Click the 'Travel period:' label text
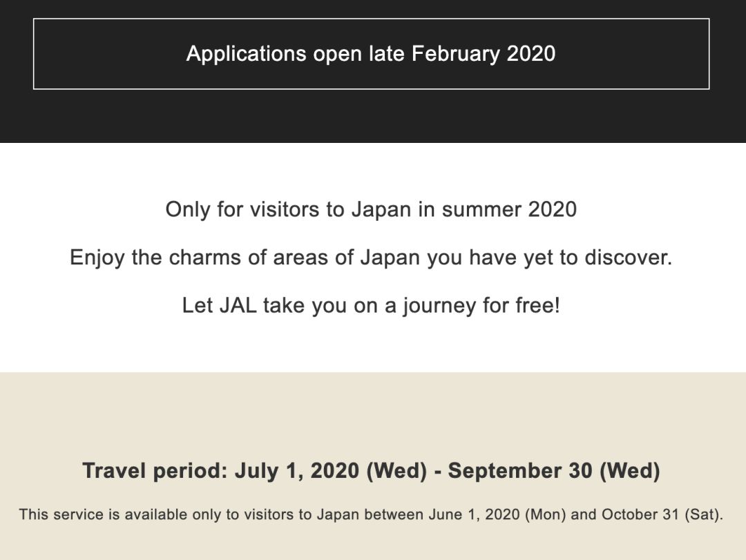The height and width of the screenshot is (560, 746). [155, 470]
